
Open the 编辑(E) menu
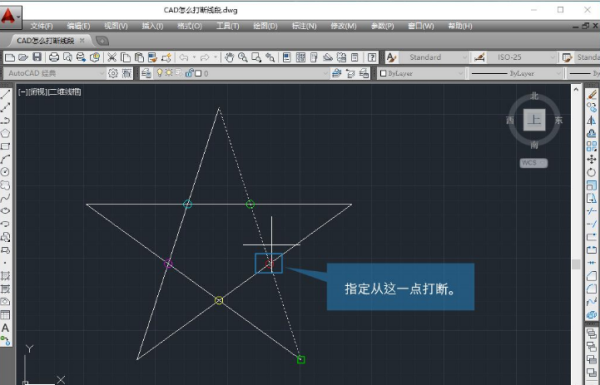point(78,26)
